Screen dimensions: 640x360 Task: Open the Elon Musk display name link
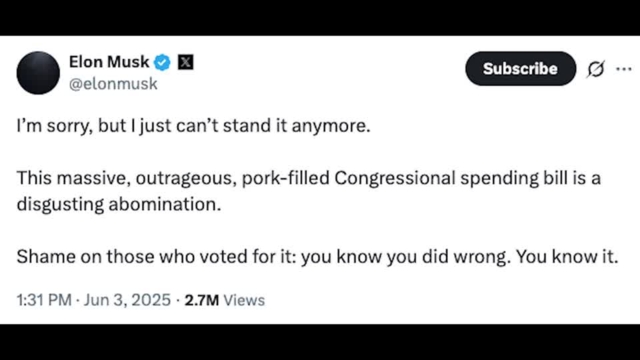coord(109,62)
